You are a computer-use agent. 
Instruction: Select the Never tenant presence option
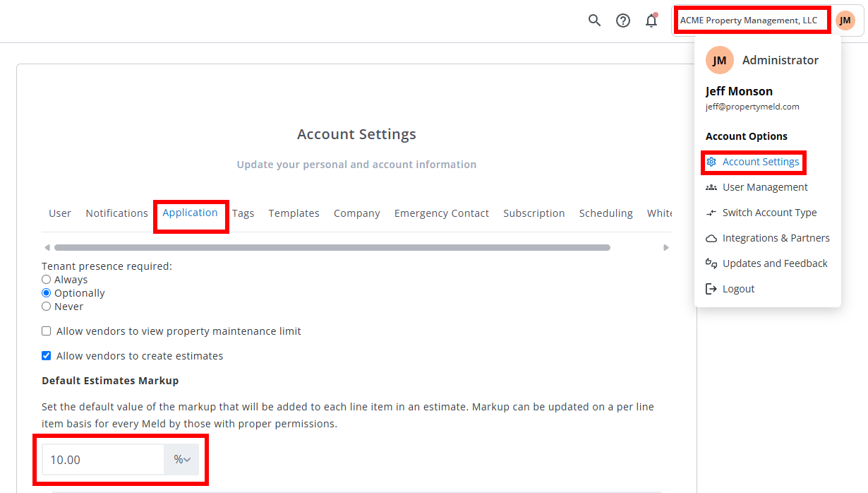coord(47,307)
